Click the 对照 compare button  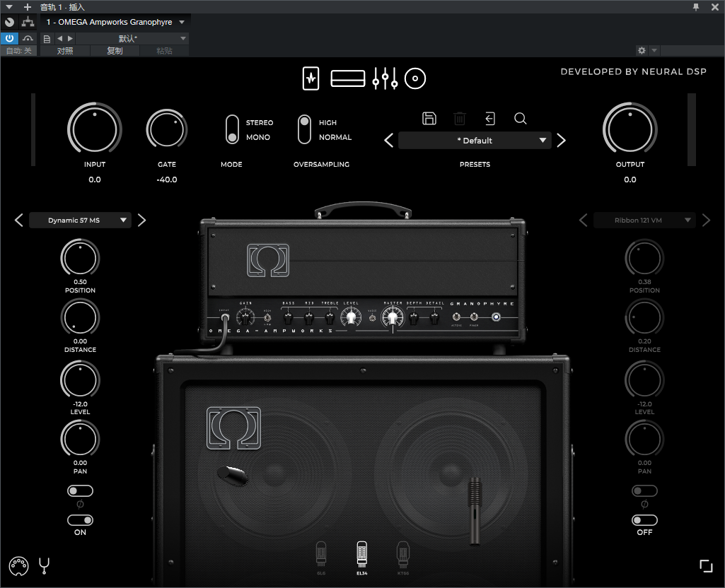tap(65, 51)
